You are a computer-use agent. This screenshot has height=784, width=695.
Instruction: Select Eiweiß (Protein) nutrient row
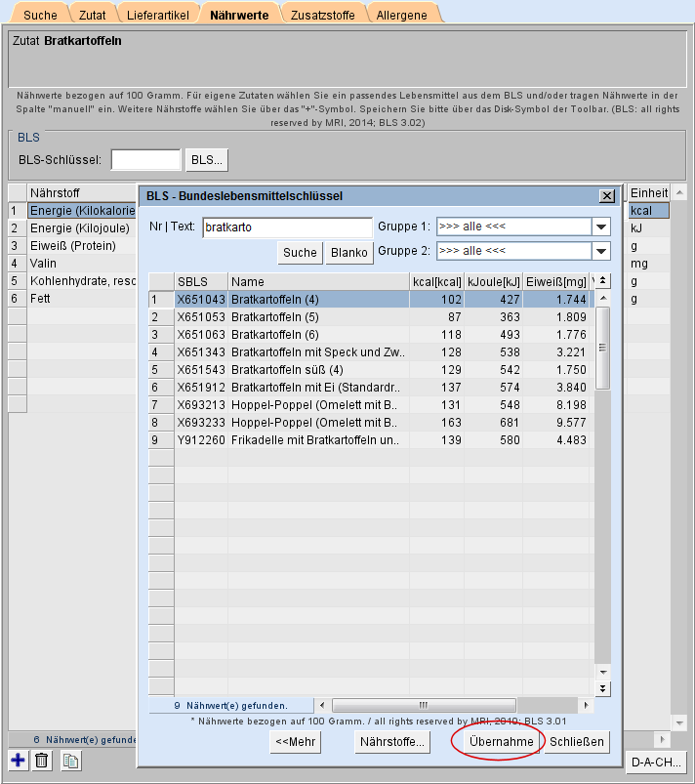tap(73, 246)
